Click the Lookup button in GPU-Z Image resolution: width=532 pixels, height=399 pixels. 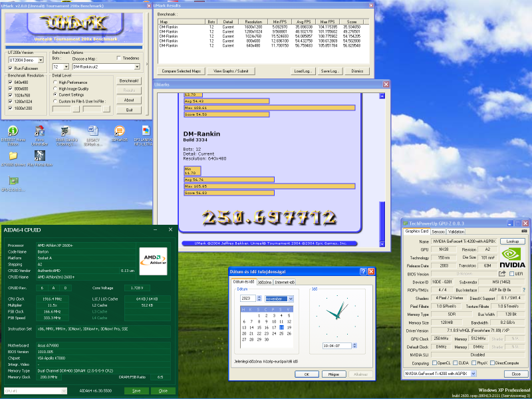(x=512, y=241)
